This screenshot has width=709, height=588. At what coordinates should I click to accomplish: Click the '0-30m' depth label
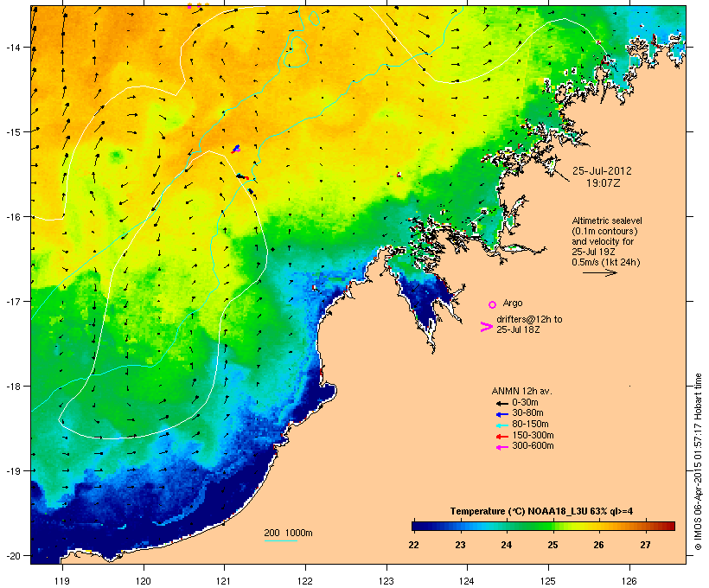click(525, 403)
